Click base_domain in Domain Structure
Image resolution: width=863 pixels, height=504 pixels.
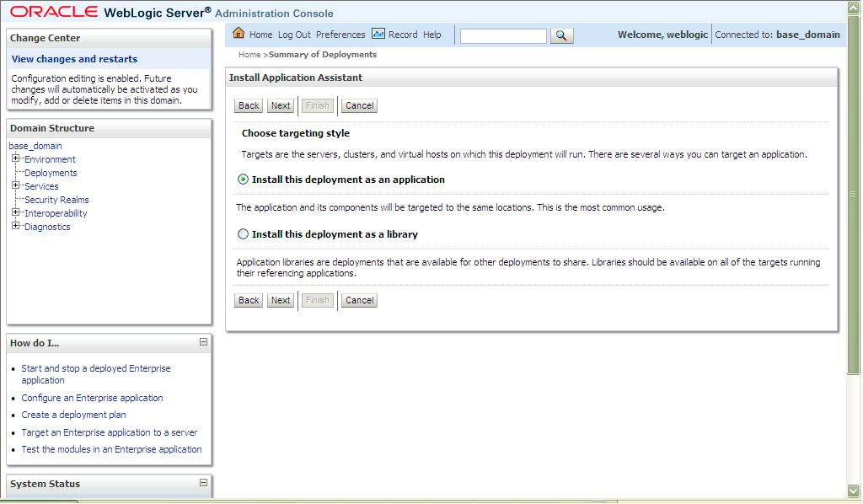click(35, 146)
